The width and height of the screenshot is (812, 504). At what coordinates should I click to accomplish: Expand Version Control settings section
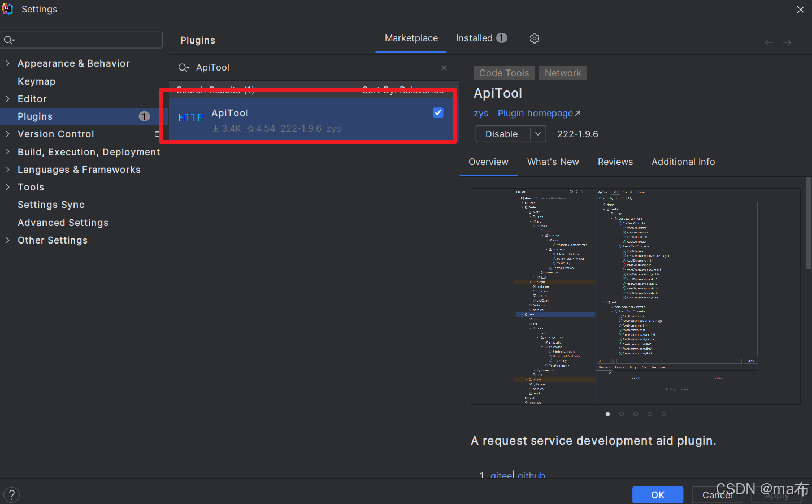7,134
